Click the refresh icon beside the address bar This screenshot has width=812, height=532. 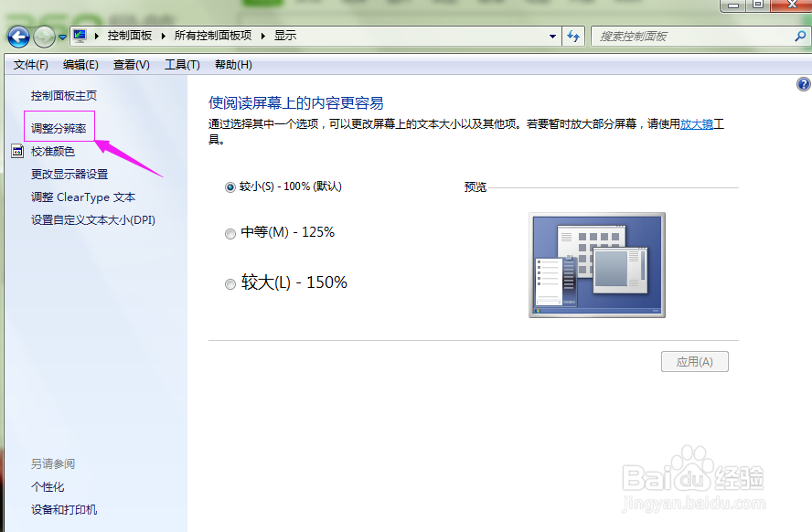(x=574, y=36)
